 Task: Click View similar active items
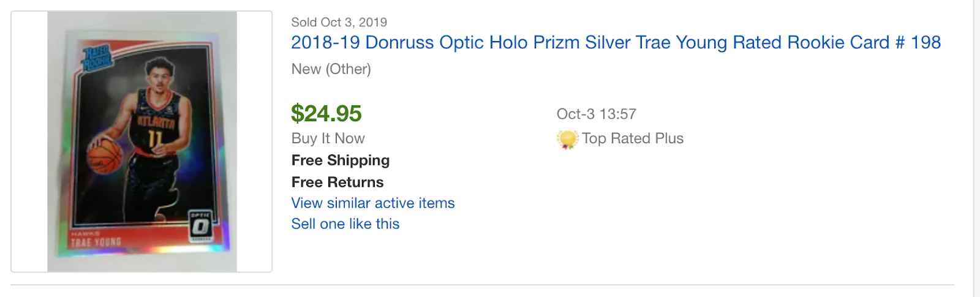373,203
